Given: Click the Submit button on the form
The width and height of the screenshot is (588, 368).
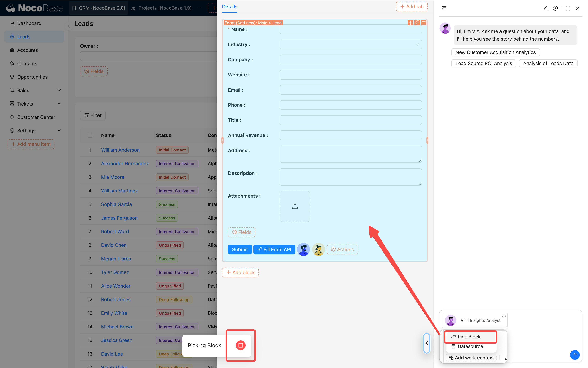Looking at the screenshot, I should point(240,249).
